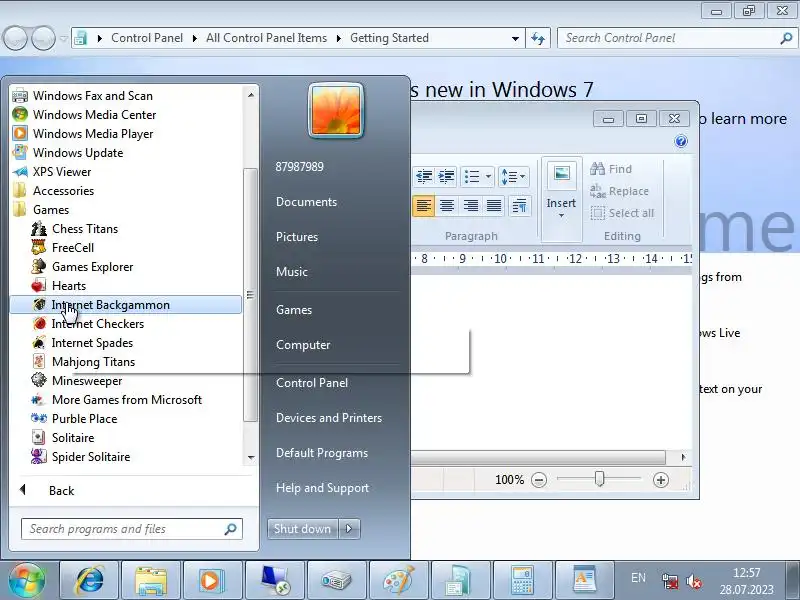Open the bullet list dropdown in WordPad

(x=488, y=177)
